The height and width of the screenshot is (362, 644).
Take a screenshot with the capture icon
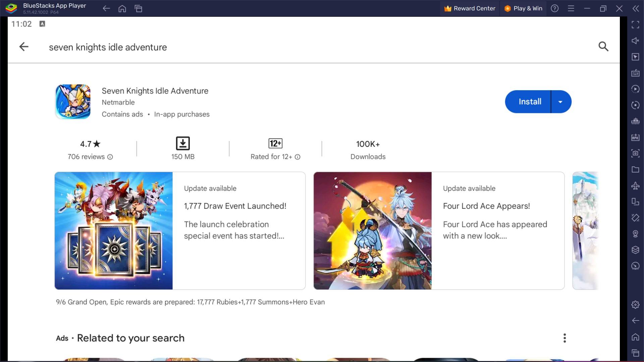click(x=635, y=153)
